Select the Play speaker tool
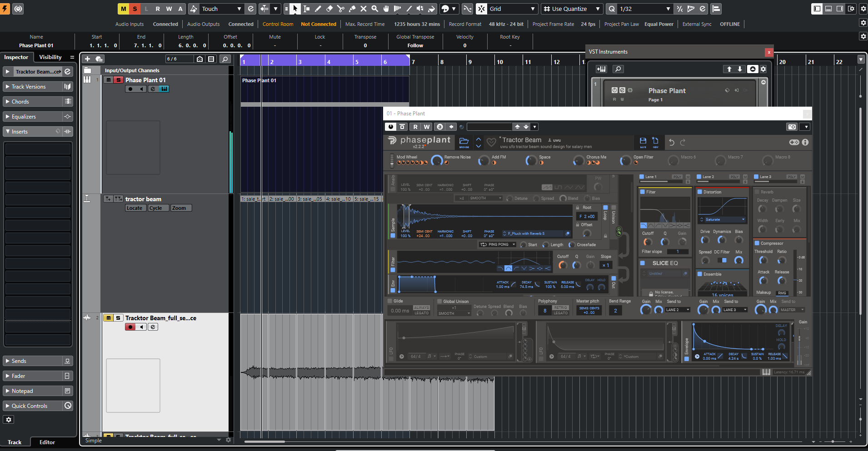Viewport: 868px width, 451px height. (x=420, y=9)
